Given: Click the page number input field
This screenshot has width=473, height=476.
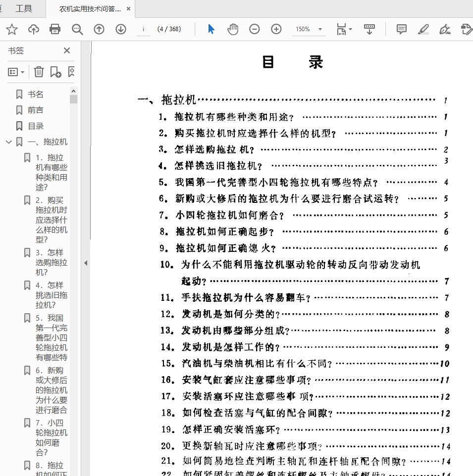Looking at the screenshot, I should 143,29.
